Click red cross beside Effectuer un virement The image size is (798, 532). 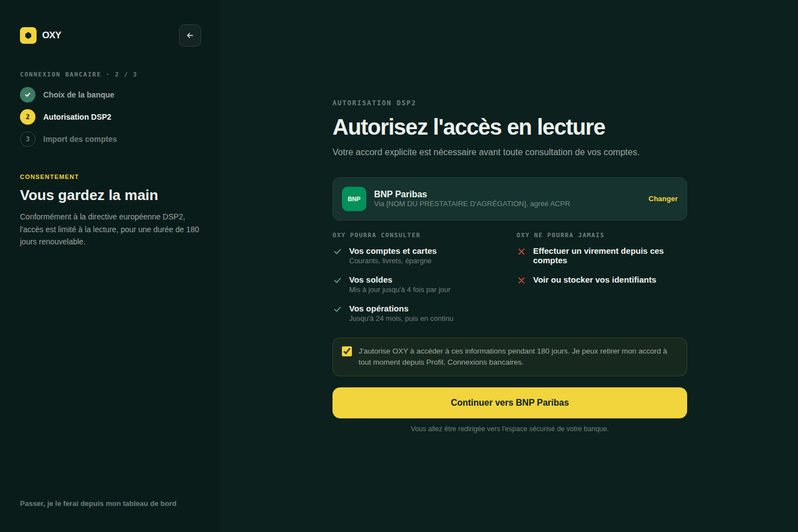[521, 252]
